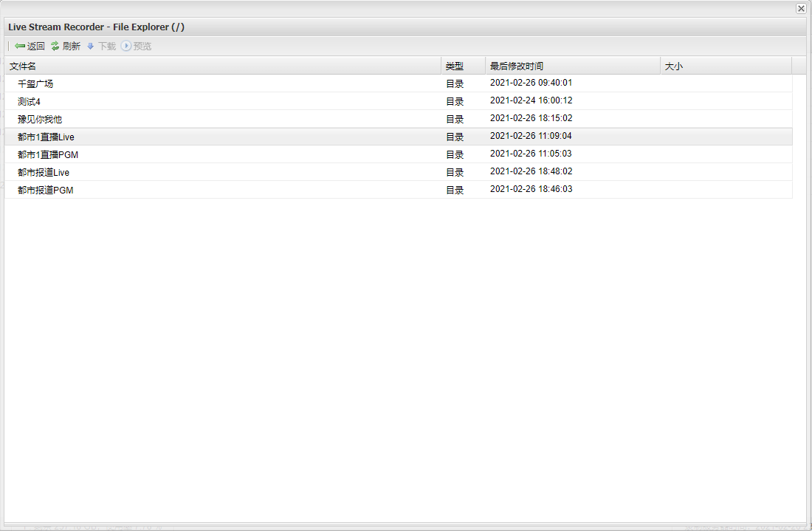Click the 返回 text button

pyautogui.click(x=36, y=46)
